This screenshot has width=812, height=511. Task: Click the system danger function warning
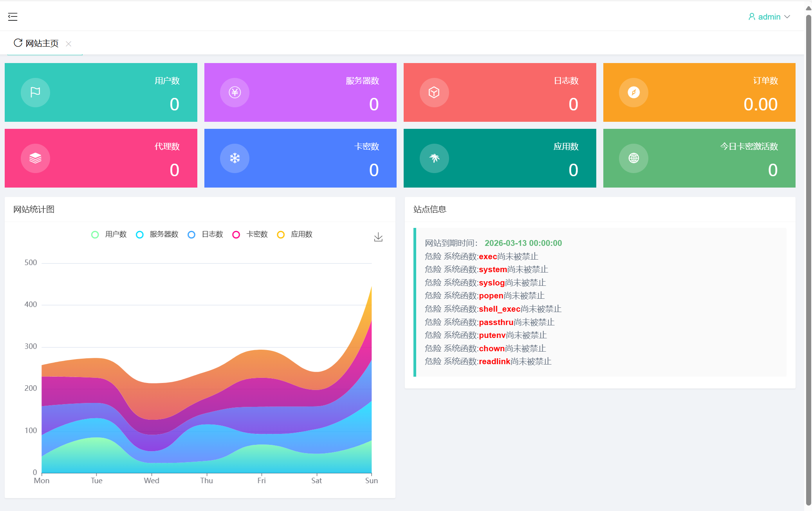click(x=487, y=269)
